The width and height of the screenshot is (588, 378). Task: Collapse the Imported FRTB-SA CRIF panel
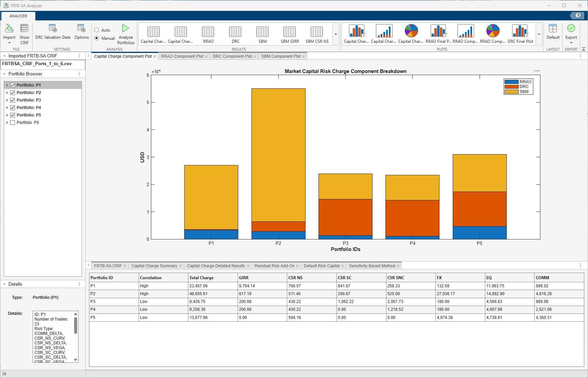[x=4, y=56]
